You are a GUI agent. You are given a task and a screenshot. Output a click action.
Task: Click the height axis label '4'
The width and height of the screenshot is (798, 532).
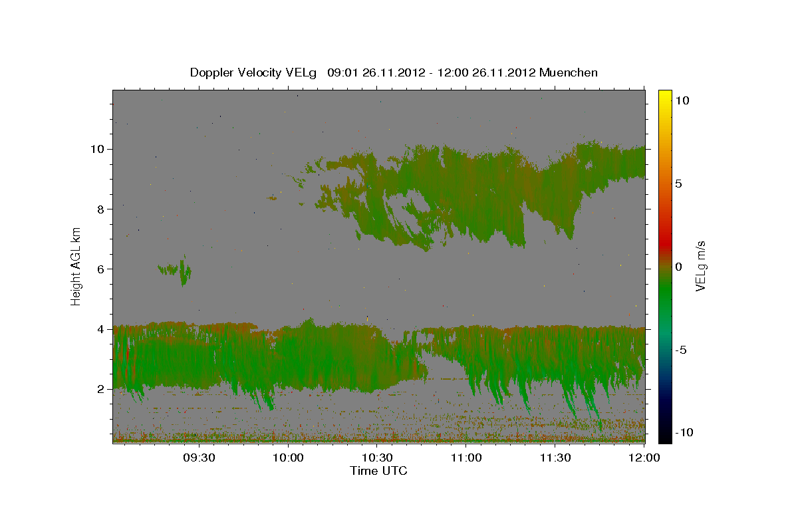coord(102,329)
